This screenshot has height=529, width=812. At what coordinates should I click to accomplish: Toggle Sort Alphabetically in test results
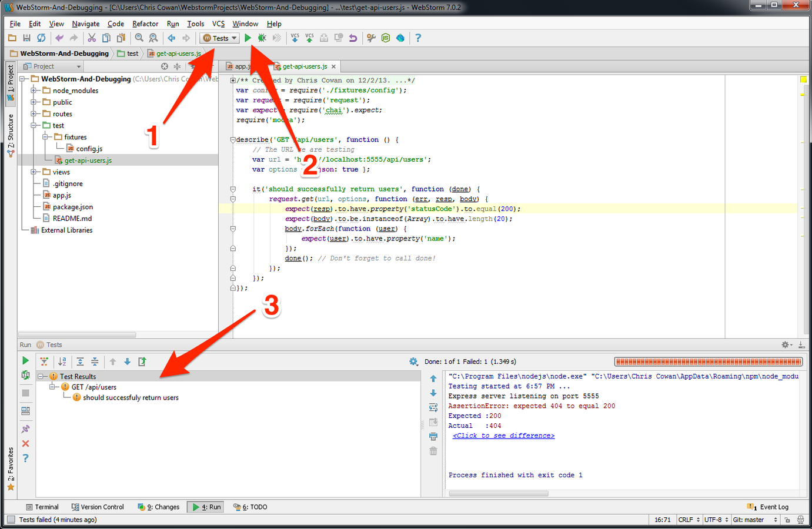(62, 361)
